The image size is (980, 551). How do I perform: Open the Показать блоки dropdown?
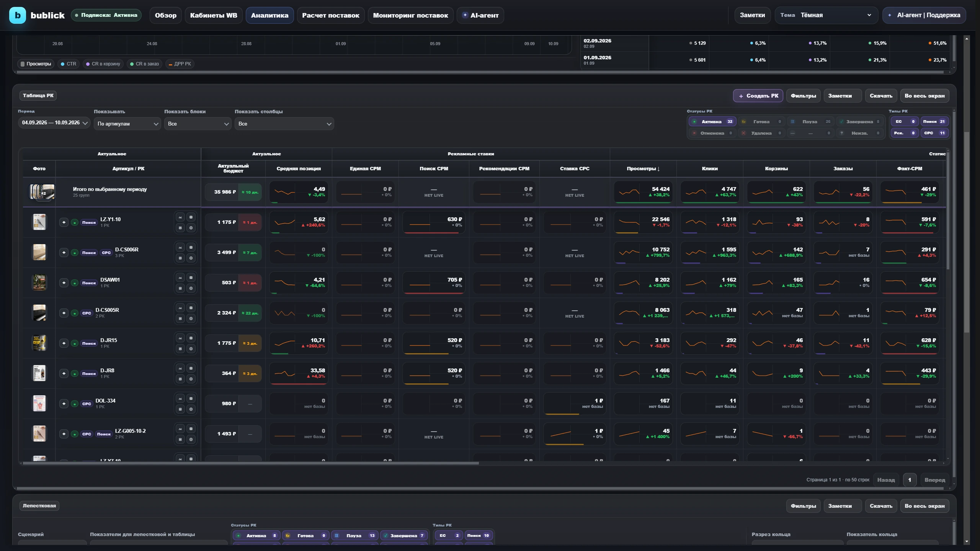[x=198, y=124]
